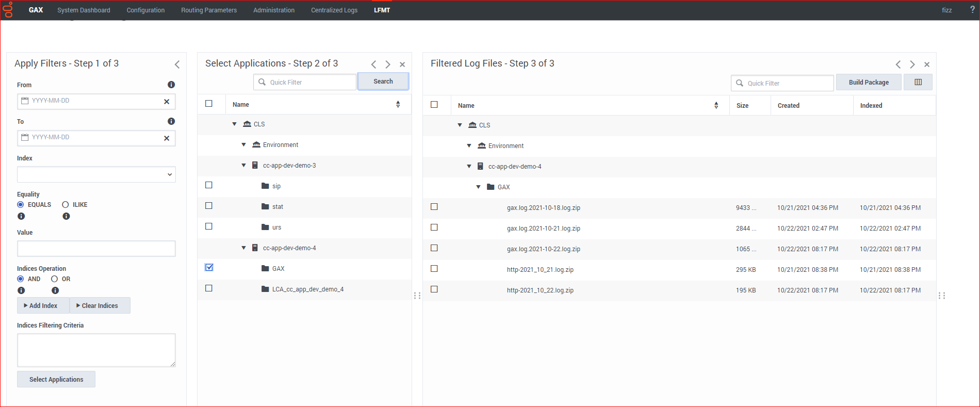Open Routing Parameters menu
980x407 pixels.
(x=209, y=10)
